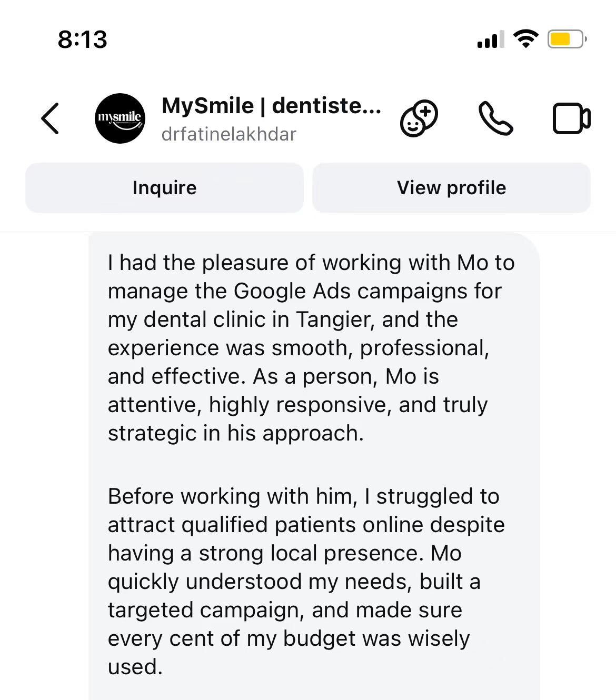
Task: Tap the line "attentive, highly responsive, and truly"
Action: coord(297,405)
